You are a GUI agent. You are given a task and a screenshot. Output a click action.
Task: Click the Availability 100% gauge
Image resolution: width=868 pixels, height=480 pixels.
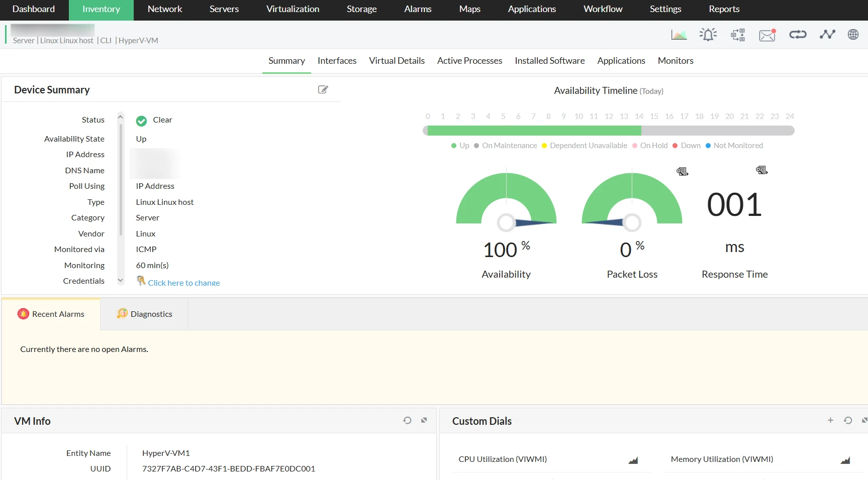pos(506,199)
